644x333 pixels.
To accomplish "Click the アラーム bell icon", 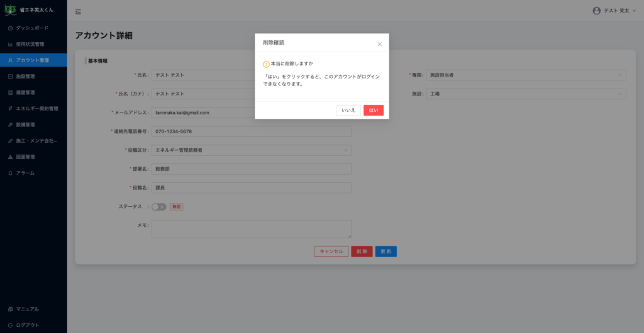I will point(10,173).
